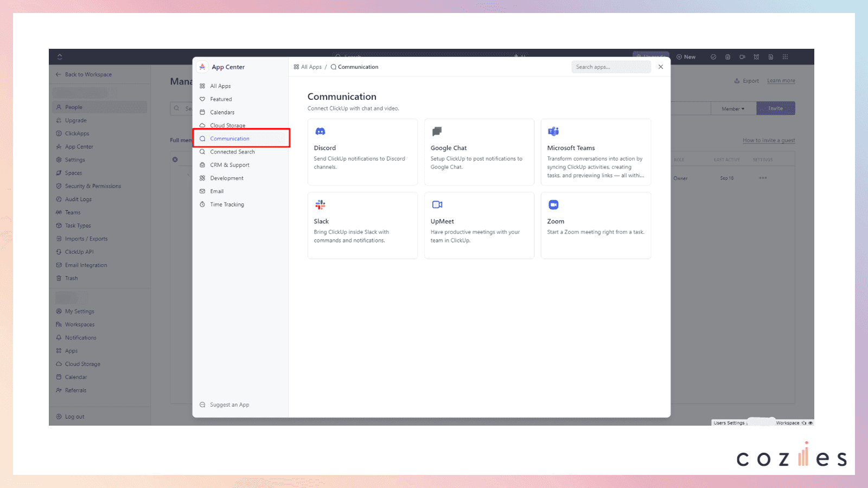Click the reminders alarm icon in the toolbar
Viewport: 868px width, 488px height.
tap(756, 56)
